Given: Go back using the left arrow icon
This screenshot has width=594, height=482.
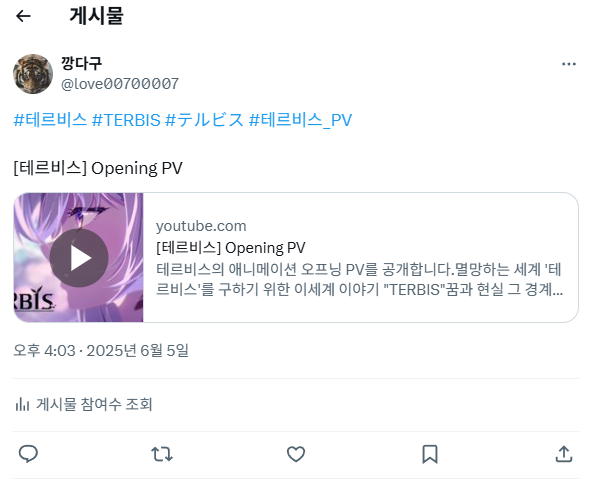Looking at the screenshot, I should pyautogui.click(x=23, y=16).
